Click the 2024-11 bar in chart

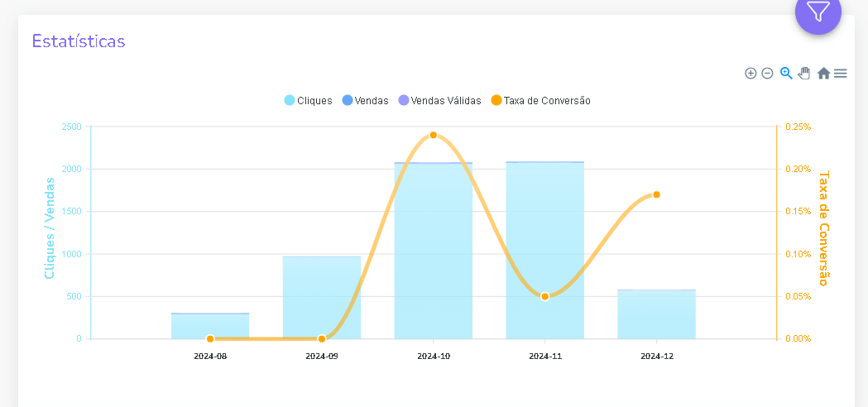[x=544, y=232]
